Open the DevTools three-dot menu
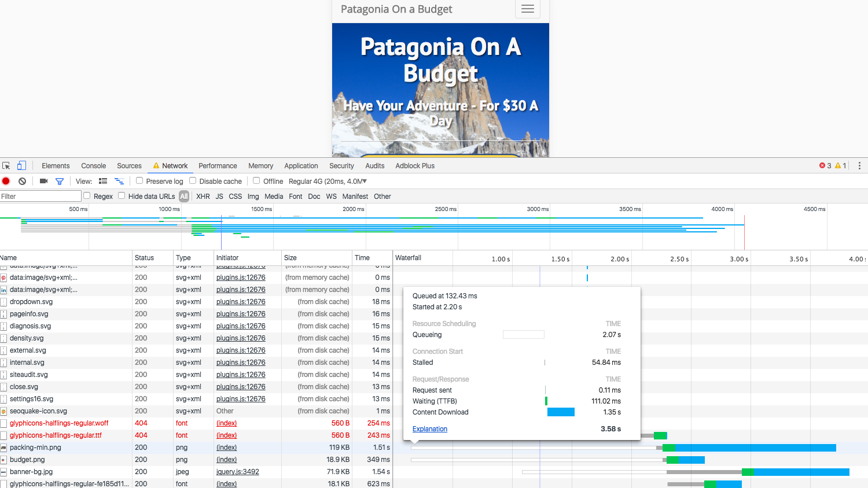Screen dimensions: 868x488 (x=859, y=165)
